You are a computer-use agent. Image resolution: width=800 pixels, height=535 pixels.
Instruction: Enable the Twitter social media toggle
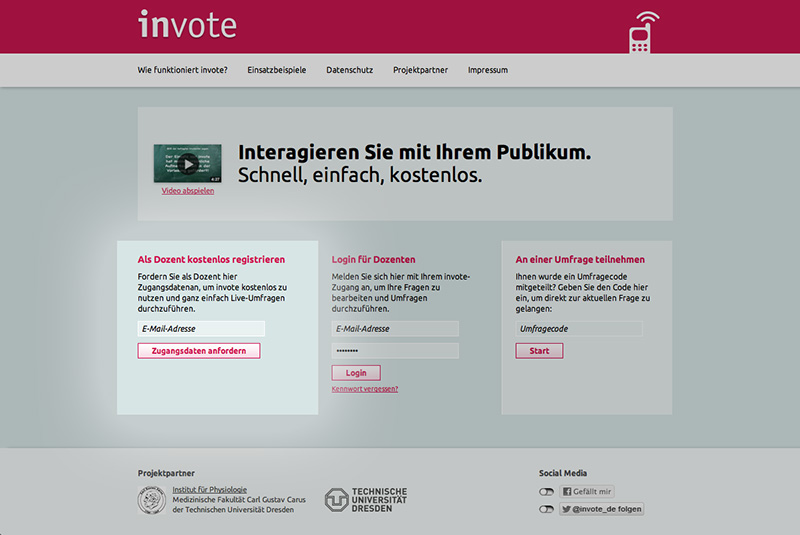(546, 509)
